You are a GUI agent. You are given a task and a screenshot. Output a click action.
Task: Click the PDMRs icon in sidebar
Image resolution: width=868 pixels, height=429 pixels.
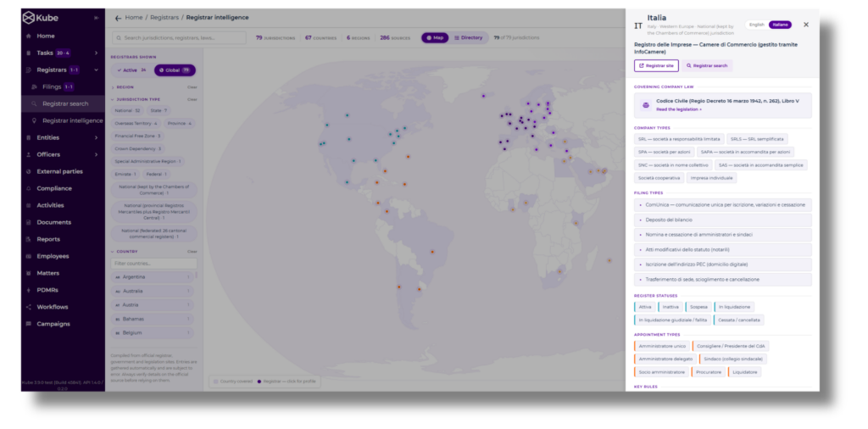[29, 290]
